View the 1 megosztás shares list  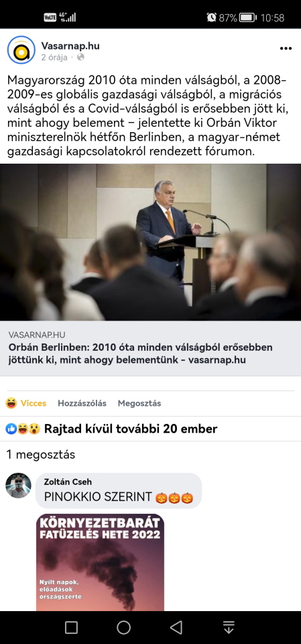pos(41,455)
